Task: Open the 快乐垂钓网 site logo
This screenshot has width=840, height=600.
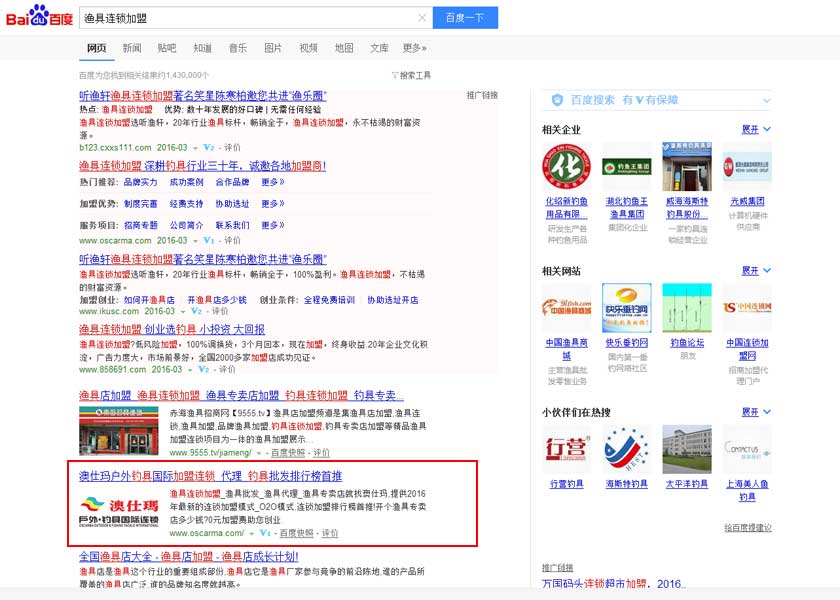Action: coord(627,308)
